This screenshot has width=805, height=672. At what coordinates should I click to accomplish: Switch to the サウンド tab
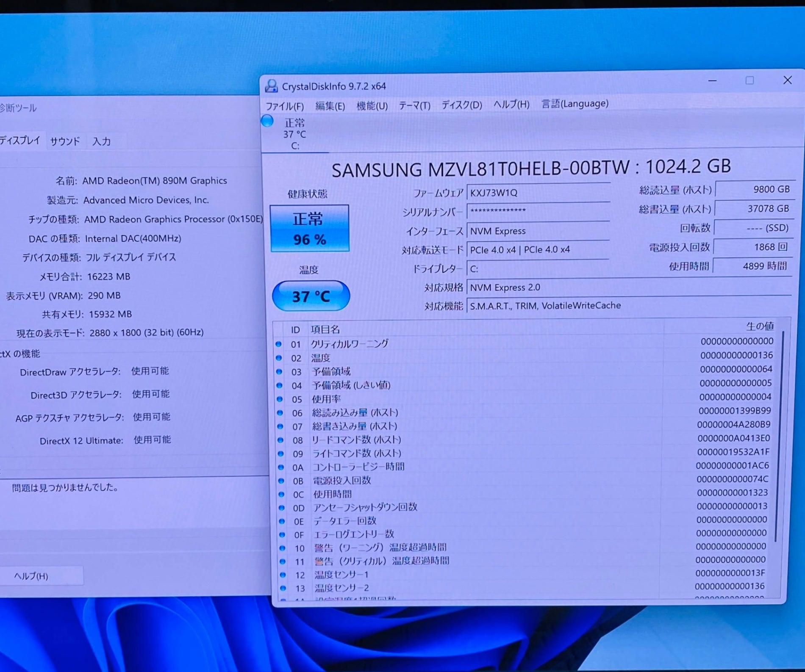(x=65, y=141)
